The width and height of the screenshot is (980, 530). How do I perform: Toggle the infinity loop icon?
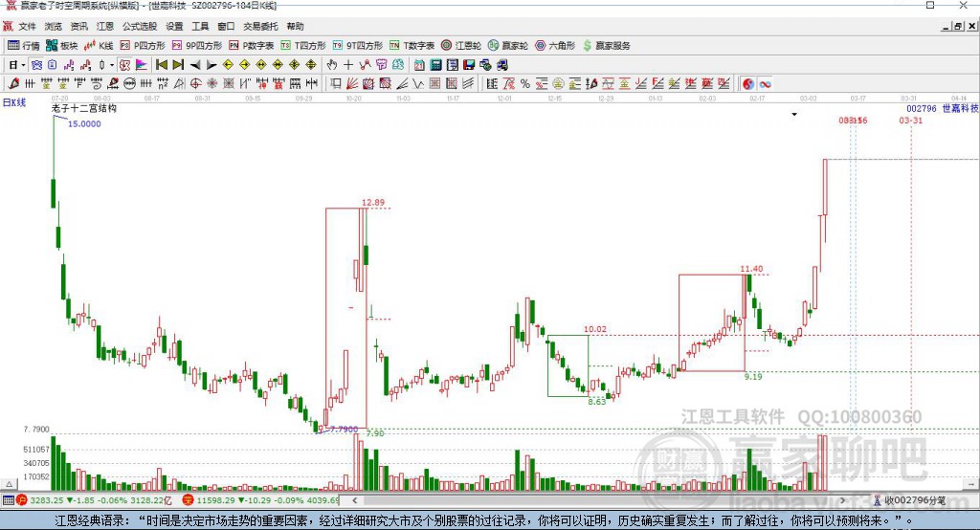(x=765, y=84)
